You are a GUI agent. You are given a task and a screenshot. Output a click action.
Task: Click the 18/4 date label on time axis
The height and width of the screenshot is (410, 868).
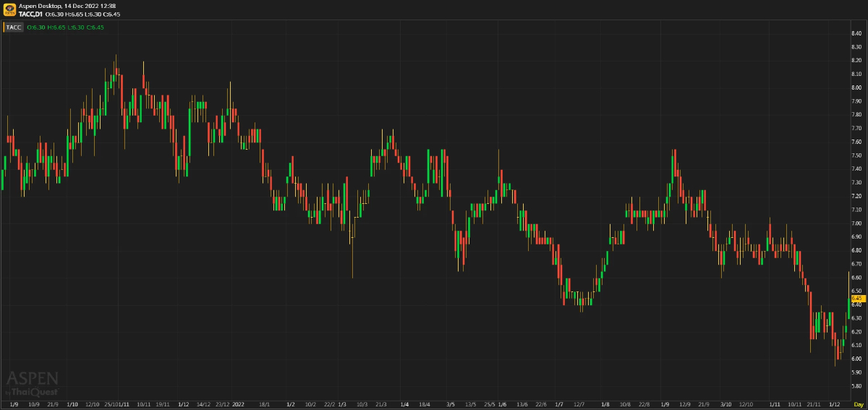[425, 404]
